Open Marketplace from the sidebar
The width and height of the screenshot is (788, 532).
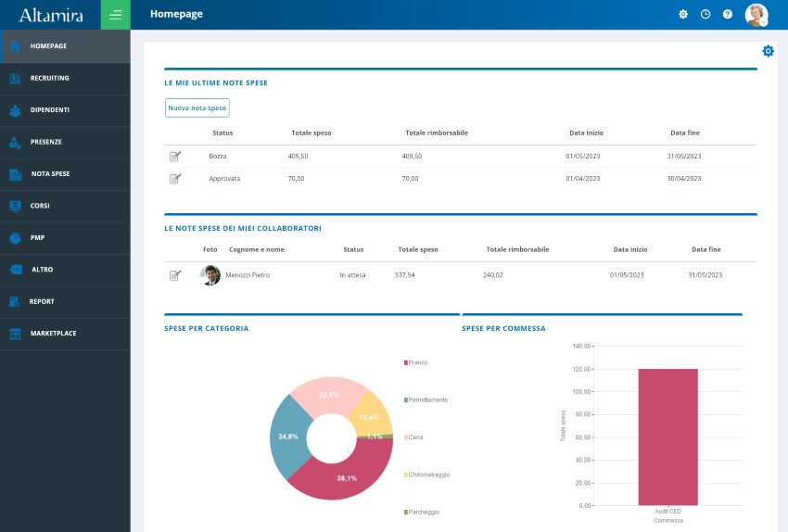[53, 334]
